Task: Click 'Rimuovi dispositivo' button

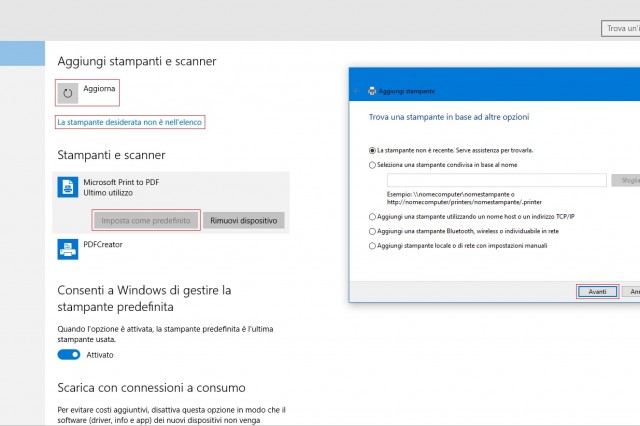Action: (244, 220)
